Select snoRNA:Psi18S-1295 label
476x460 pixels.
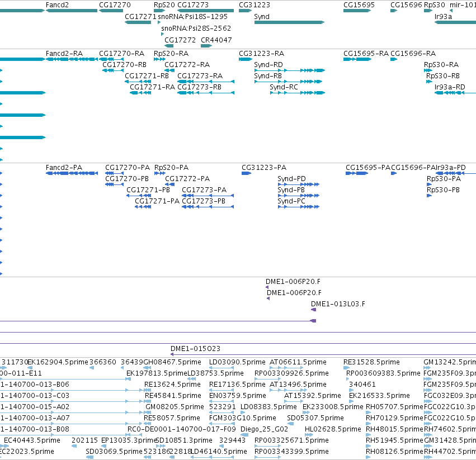click(x=192, y=17)
